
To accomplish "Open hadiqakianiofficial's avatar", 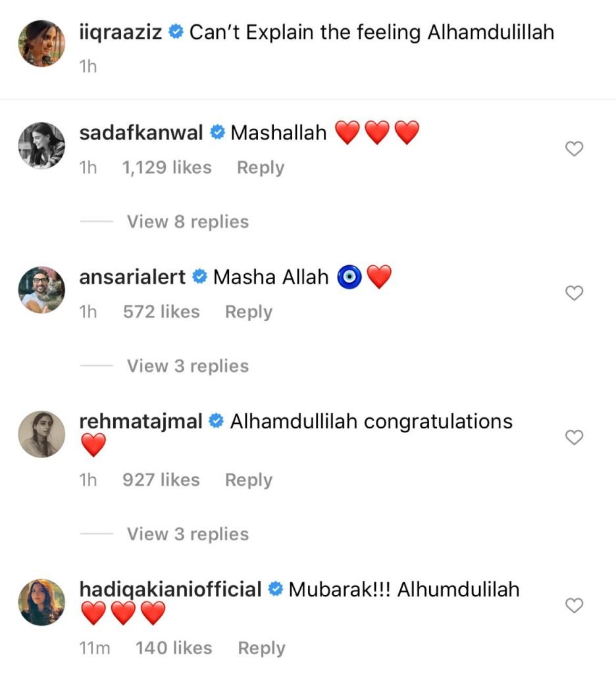I will 41,602.
